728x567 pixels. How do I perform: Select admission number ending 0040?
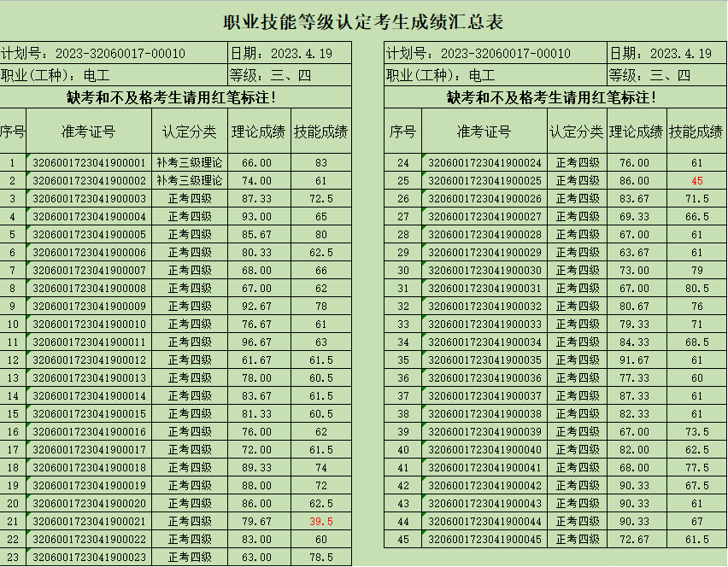coord(484,450)
